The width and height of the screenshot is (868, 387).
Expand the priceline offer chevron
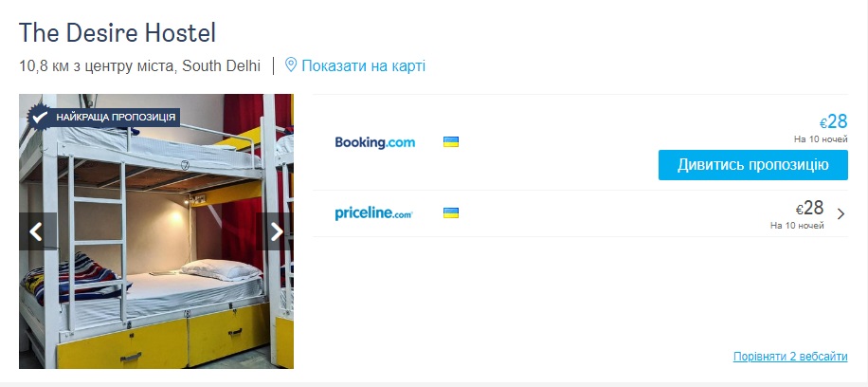coord(841,213)
